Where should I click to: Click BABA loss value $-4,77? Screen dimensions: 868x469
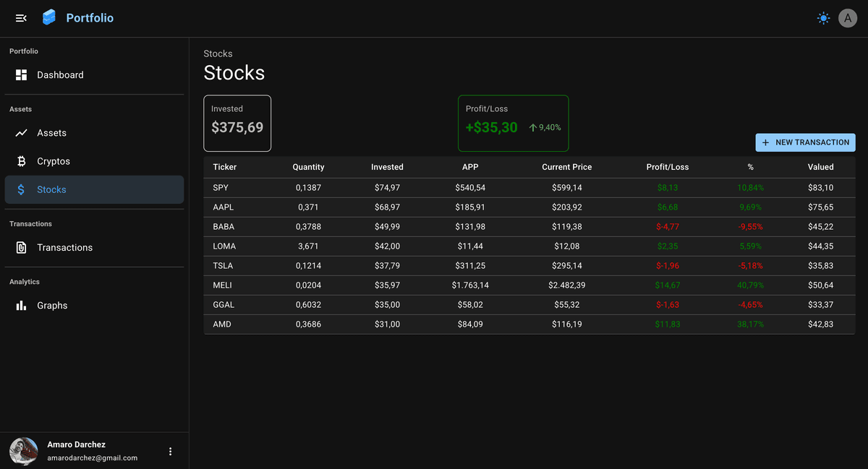668,227
